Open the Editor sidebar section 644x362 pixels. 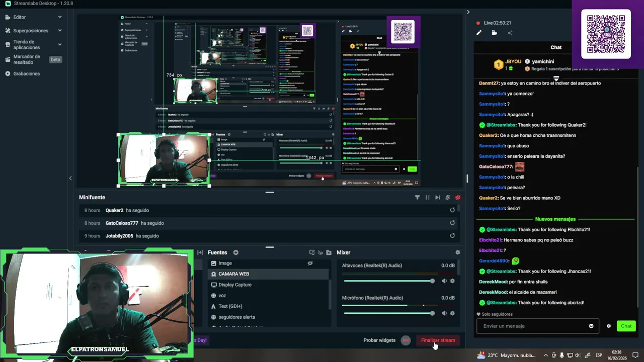(x=20, y=17)
